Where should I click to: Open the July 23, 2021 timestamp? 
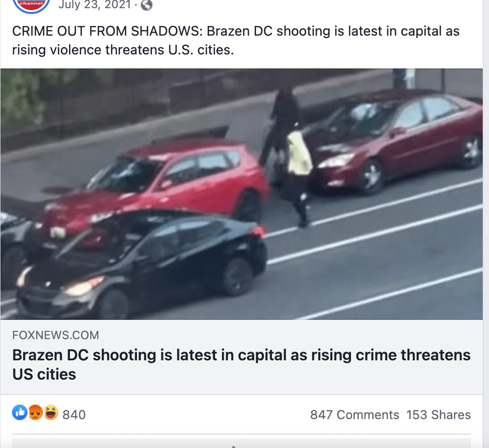pyautogui.click(x=95, y=5)
